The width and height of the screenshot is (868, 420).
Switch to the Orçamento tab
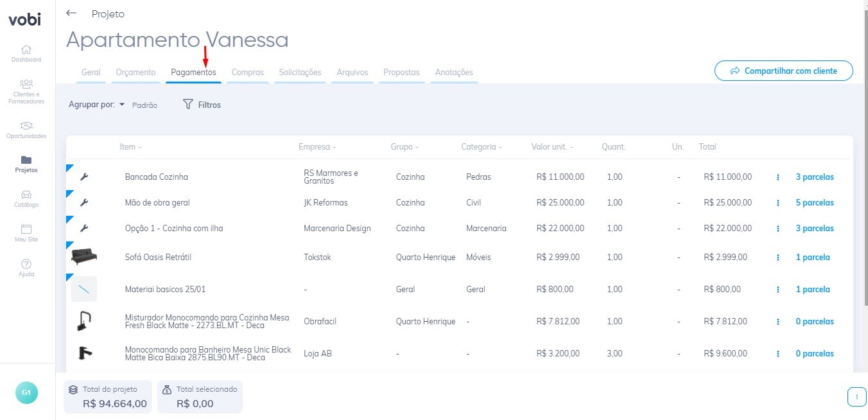(135, 73)
